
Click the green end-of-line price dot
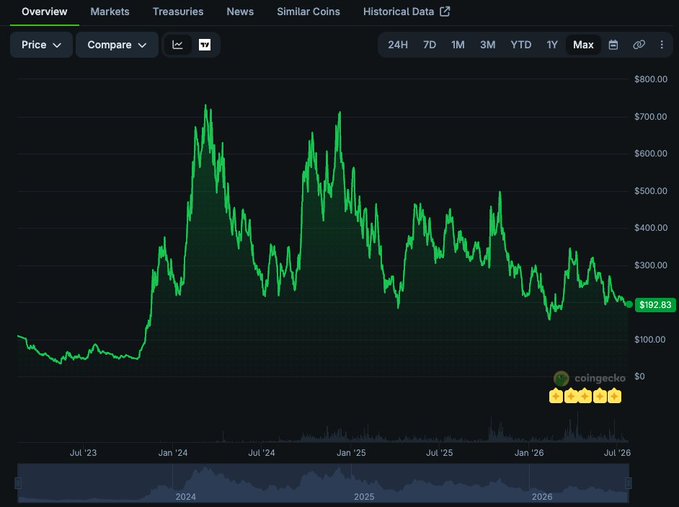click(629, 305)
